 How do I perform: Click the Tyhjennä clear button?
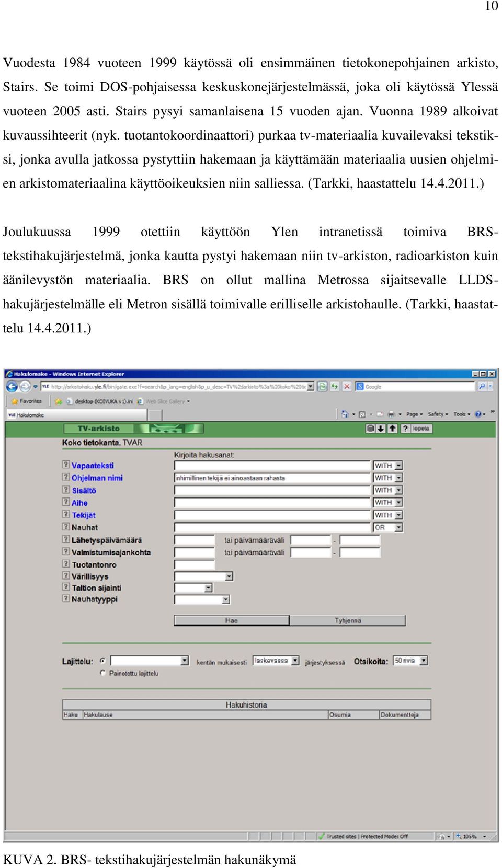pyautogui.click(x=348, y=620)
